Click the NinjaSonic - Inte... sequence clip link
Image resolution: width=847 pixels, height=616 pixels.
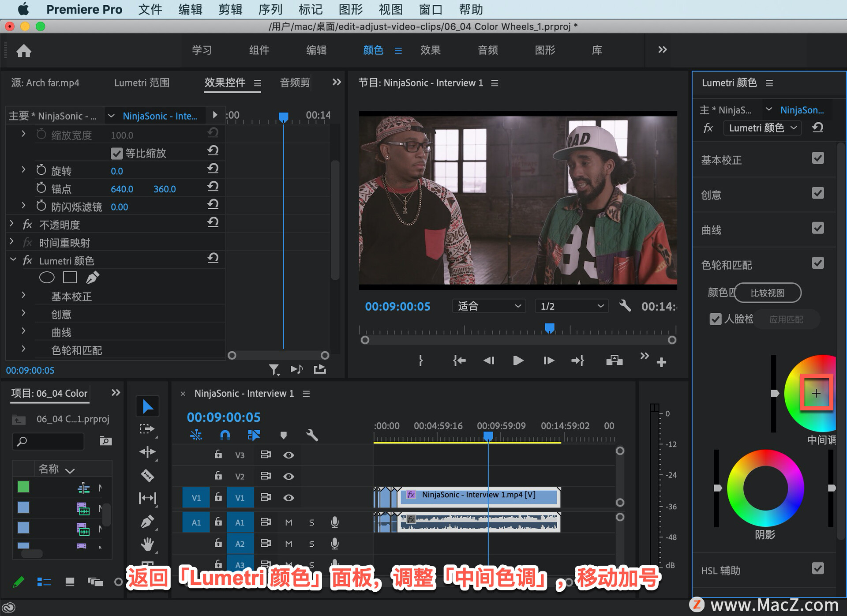[160, 116]
